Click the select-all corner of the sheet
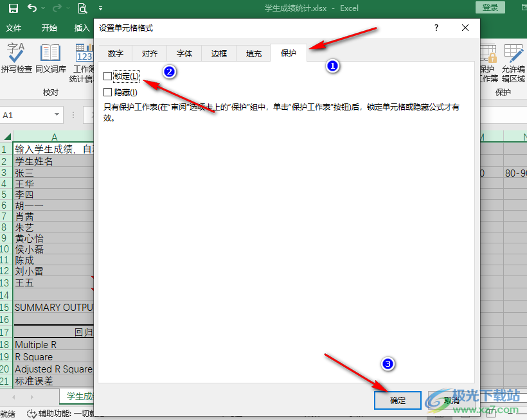527x420 pixels. 6,136
